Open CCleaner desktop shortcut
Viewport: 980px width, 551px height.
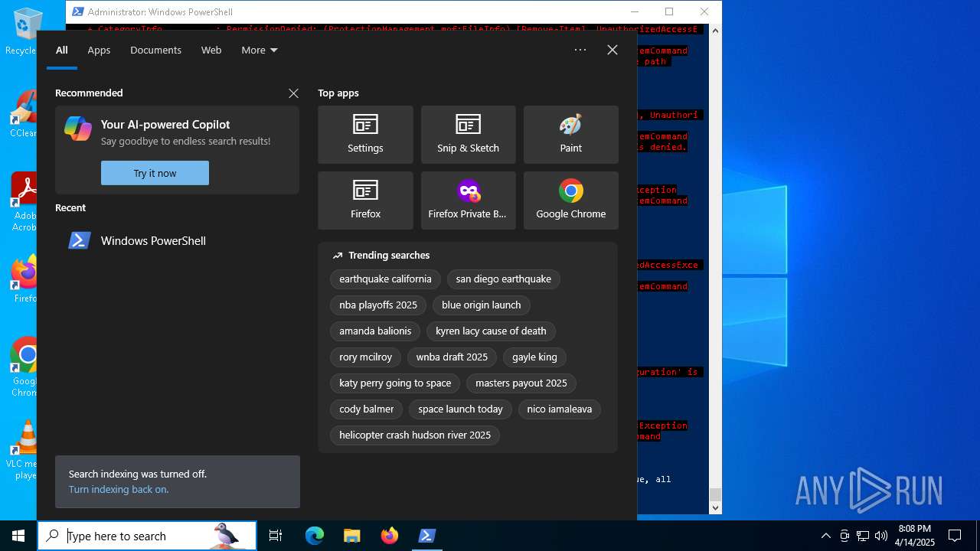tap(23, 112)
